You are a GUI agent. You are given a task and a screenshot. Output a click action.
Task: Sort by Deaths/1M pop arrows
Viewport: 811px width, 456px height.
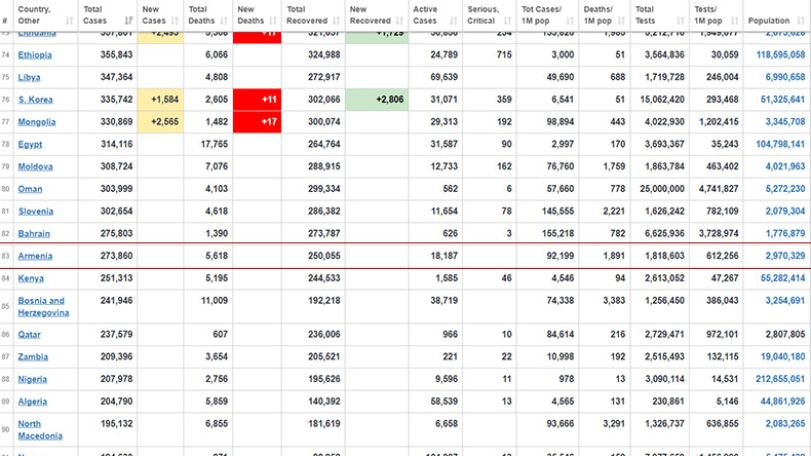(x=621, y=21)
